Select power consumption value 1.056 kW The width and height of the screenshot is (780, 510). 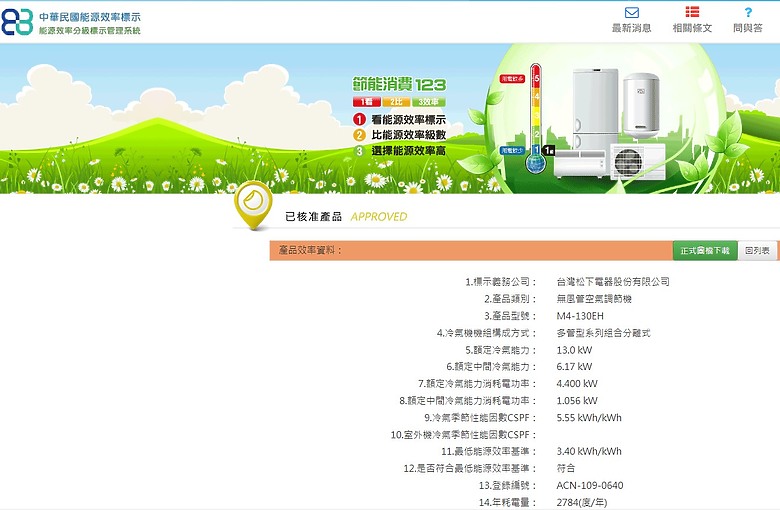(577, 401)
